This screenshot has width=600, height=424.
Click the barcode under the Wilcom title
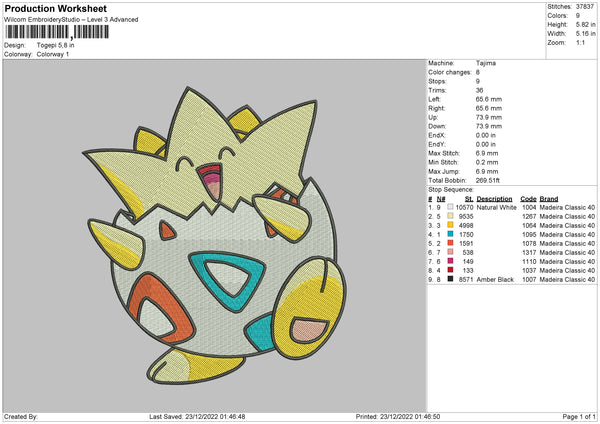point(57,32)
